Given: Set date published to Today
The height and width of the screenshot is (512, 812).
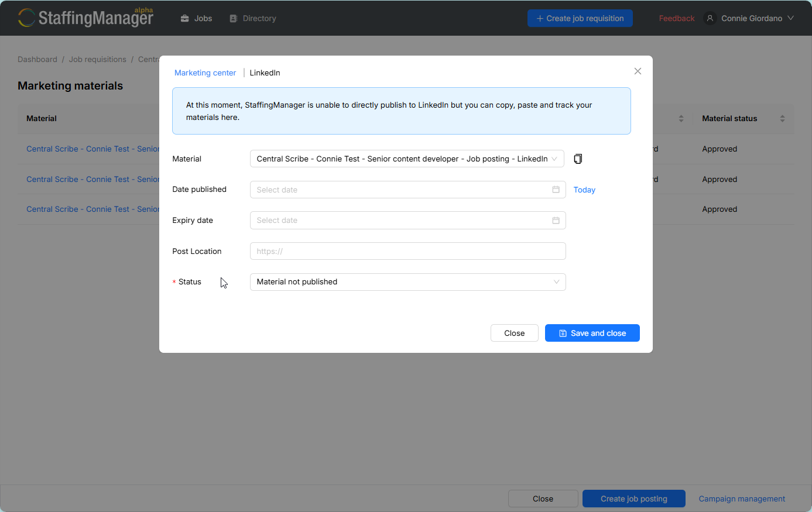Looking at the screenshot, I should tap(584, 190).
